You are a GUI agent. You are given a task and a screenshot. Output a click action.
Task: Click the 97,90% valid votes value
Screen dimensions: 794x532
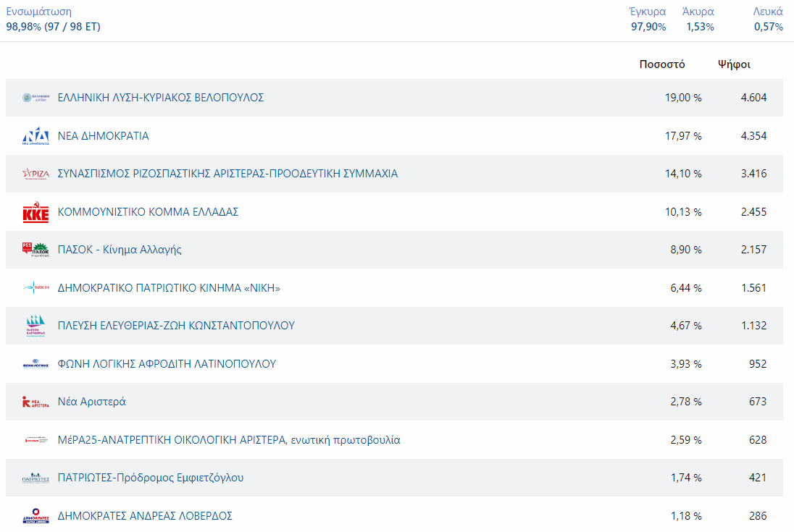(648, 27)
